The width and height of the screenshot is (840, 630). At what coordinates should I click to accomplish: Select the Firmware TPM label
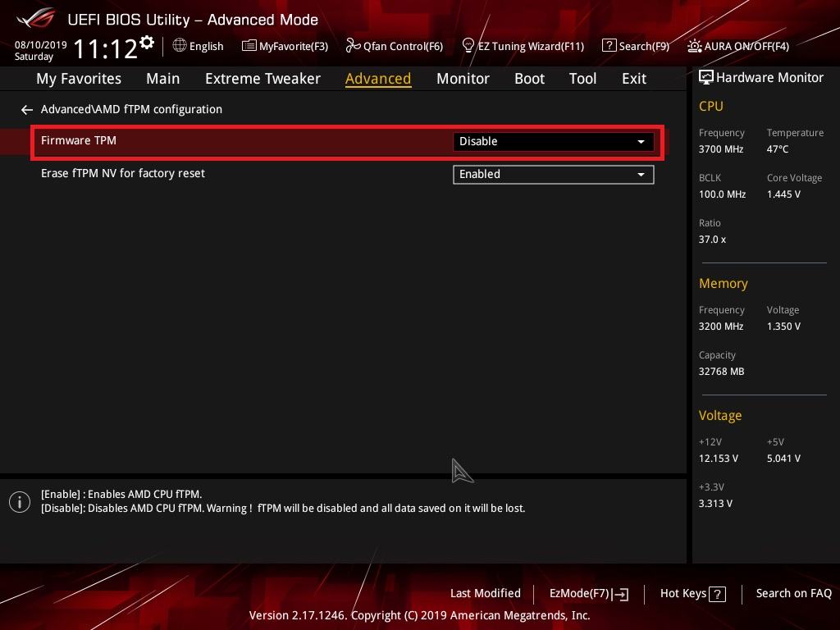79,140
